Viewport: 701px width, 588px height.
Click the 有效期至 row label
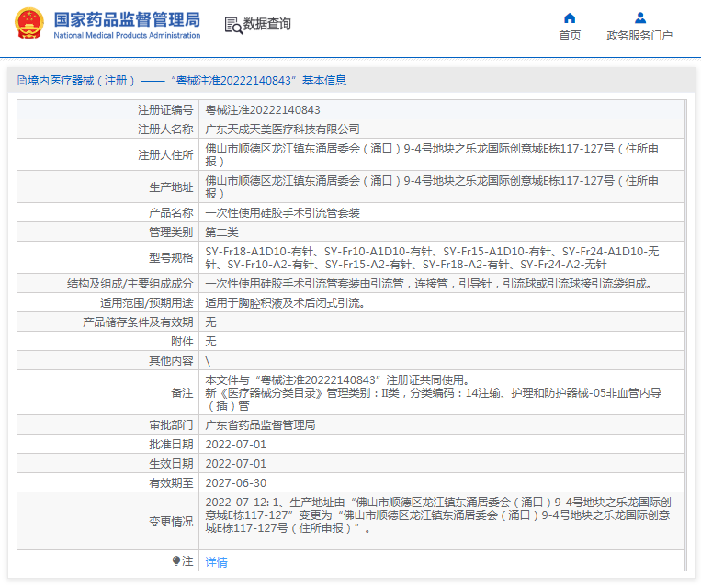pyautogui.click(x=171, y=483)
